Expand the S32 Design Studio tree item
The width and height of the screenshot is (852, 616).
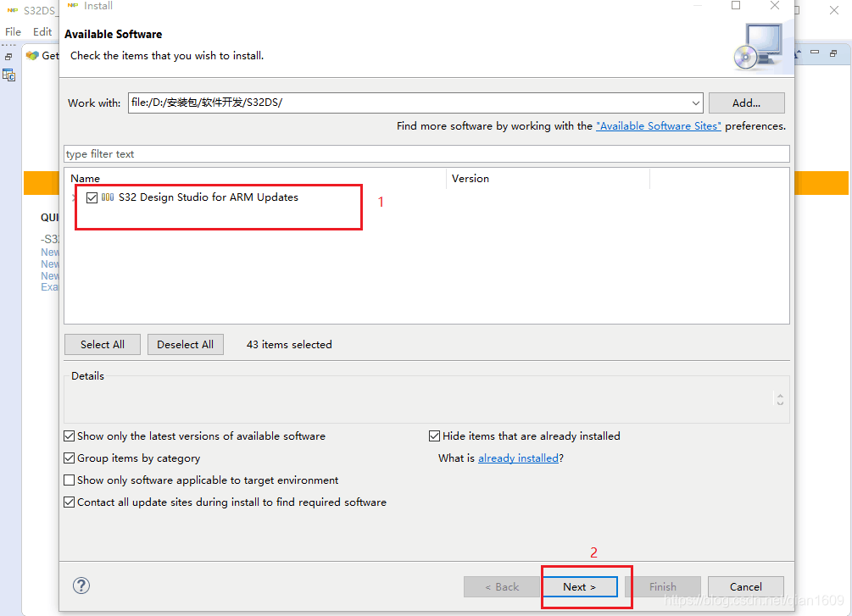[74, 197]
